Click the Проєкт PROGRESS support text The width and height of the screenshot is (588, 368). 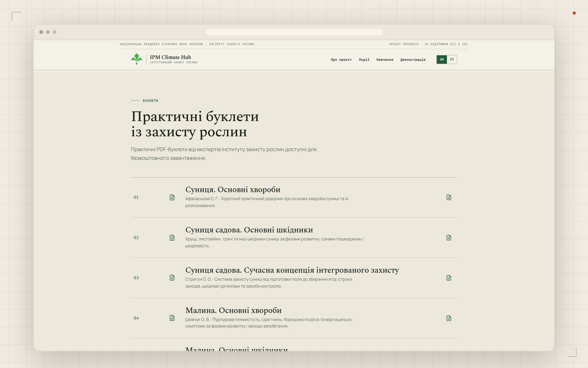click(428, 44)
